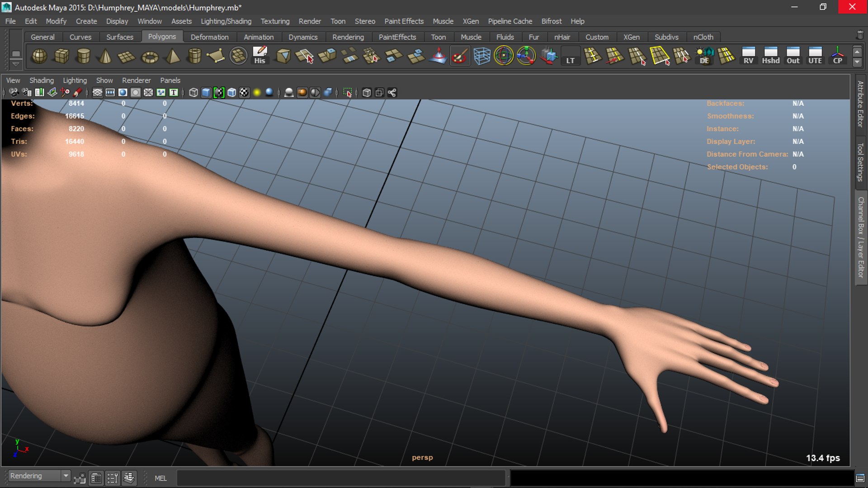Toggle isolate select in panel toolbar
The image size is (868, 488).
(x=347, y=93)
